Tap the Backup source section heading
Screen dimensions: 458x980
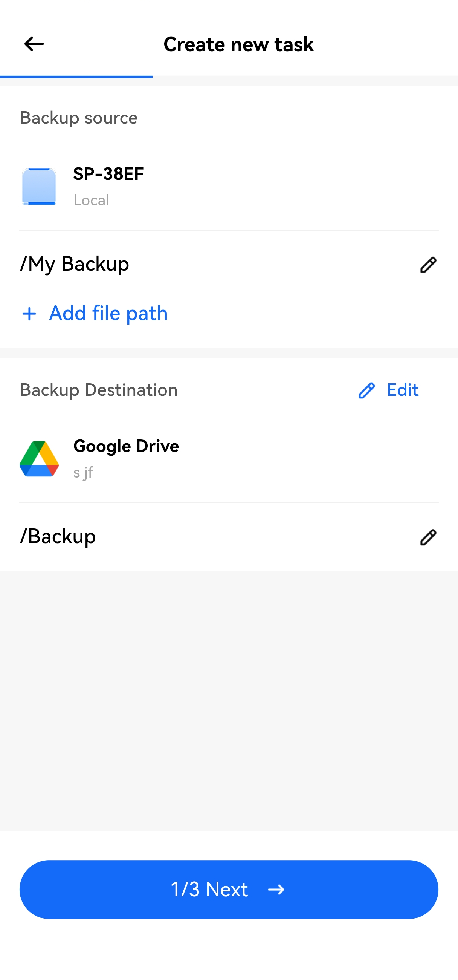point(79,118)
